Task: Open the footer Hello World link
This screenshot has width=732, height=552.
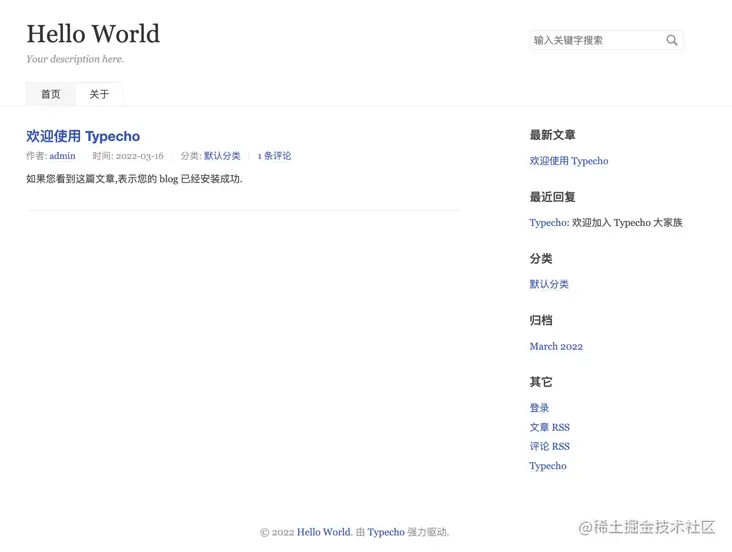Action: (324, 532)
